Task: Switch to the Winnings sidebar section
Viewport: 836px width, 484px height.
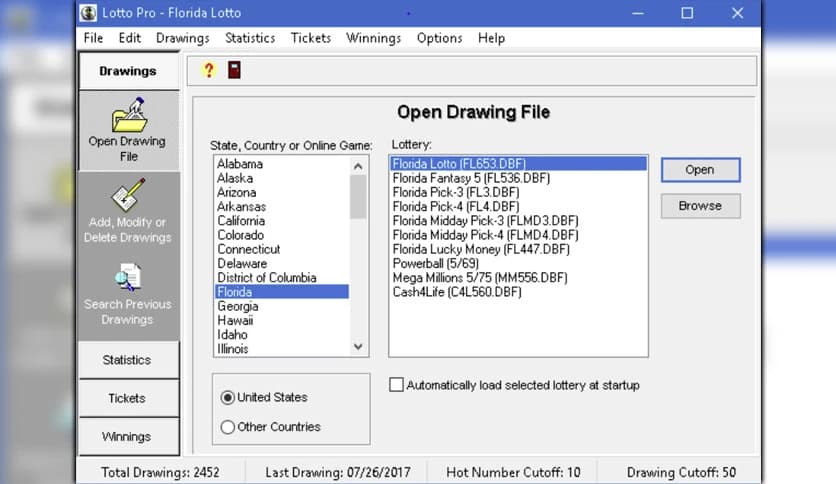Action: tap(128, 437)
